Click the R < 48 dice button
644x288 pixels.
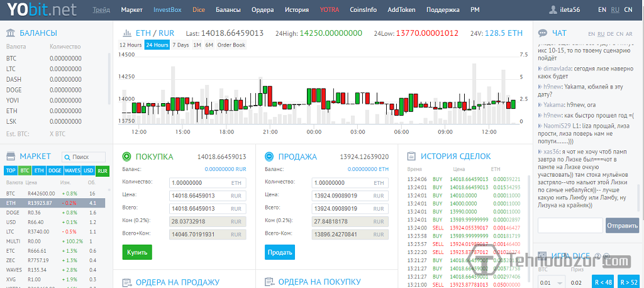click(602, 282)
